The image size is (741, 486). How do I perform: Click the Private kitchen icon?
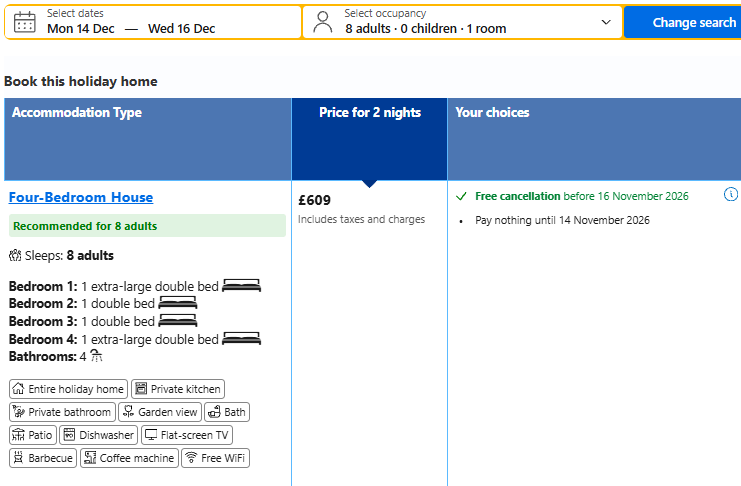point(141,389)
